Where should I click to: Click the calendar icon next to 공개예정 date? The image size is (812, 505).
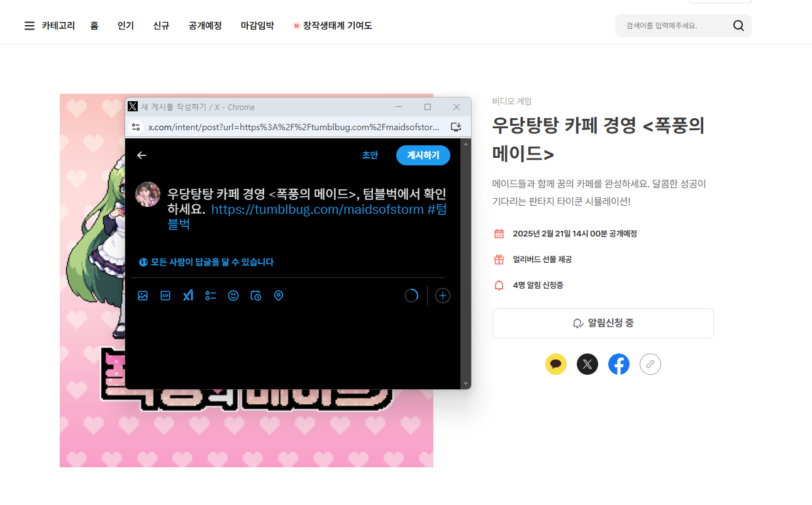[x=499, y=234]
